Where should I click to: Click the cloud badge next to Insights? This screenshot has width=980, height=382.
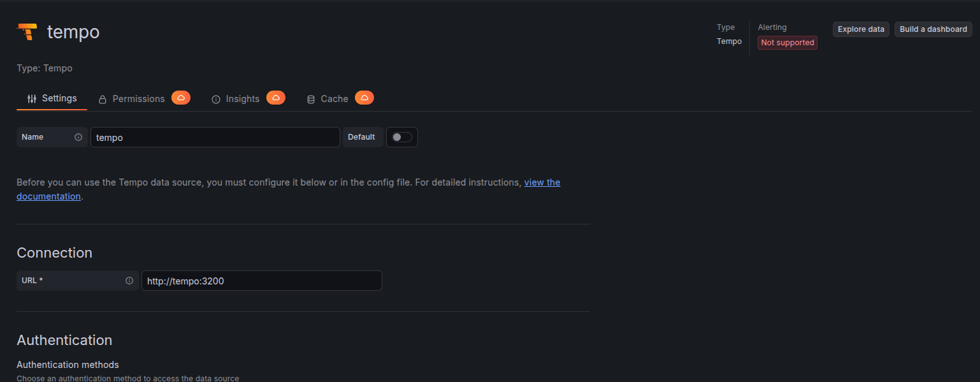click(275, 98)
